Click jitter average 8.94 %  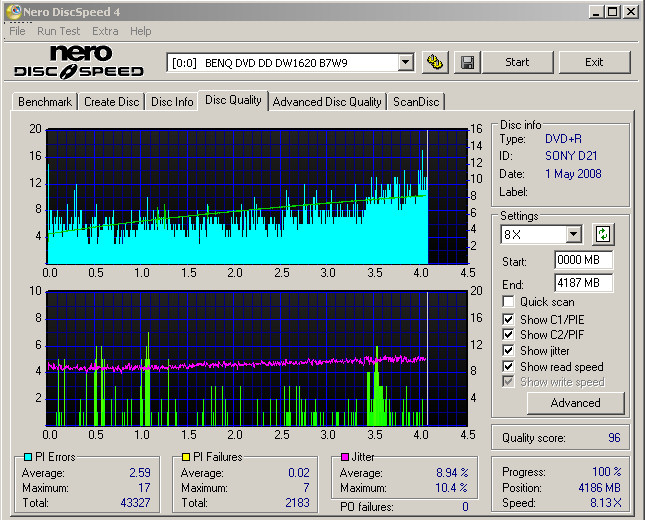(x=452, y=472)
